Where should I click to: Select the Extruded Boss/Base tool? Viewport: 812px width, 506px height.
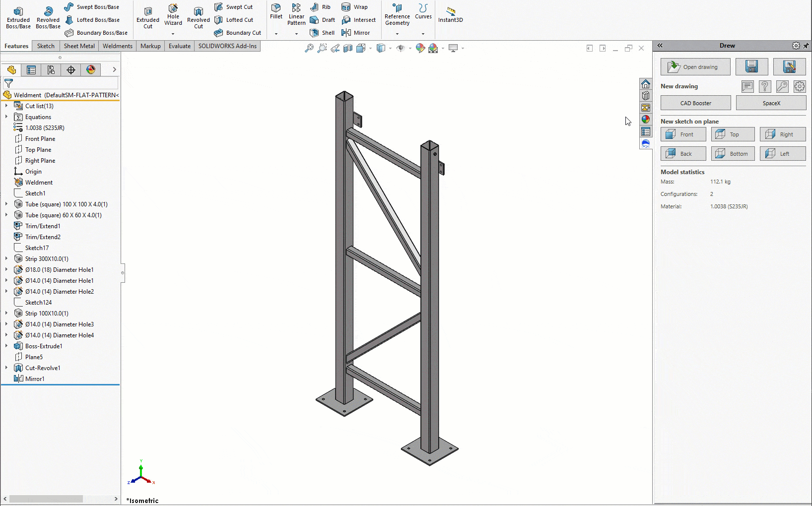(x=18, y=18)
